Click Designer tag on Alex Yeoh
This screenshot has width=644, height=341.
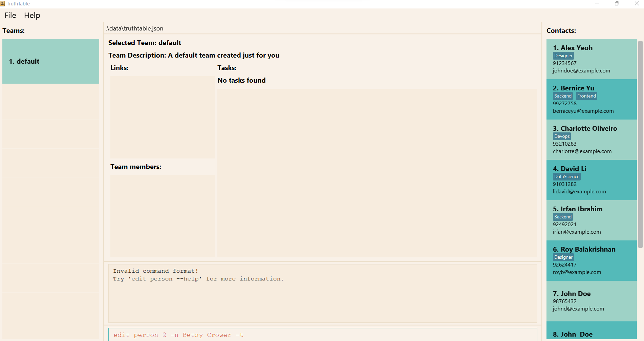[563, 56]
